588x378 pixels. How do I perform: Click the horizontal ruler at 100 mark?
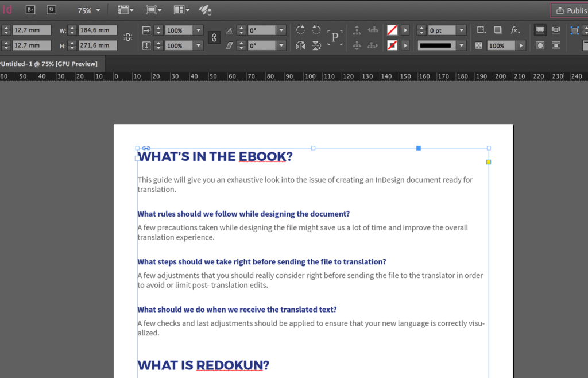coord(310,76)
